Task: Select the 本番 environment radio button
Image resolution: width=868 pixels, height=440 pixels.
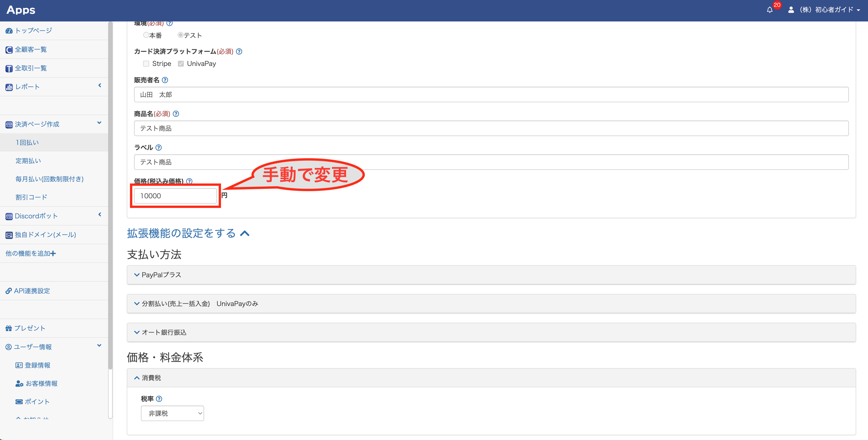Action: 146,35
